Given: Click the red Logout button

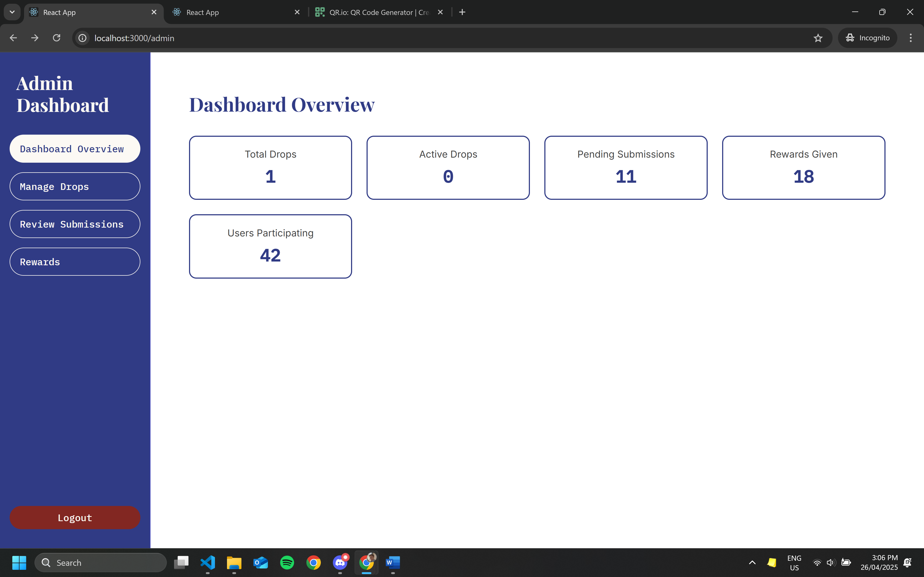Looking at the screenshot, I should (75, 517).
